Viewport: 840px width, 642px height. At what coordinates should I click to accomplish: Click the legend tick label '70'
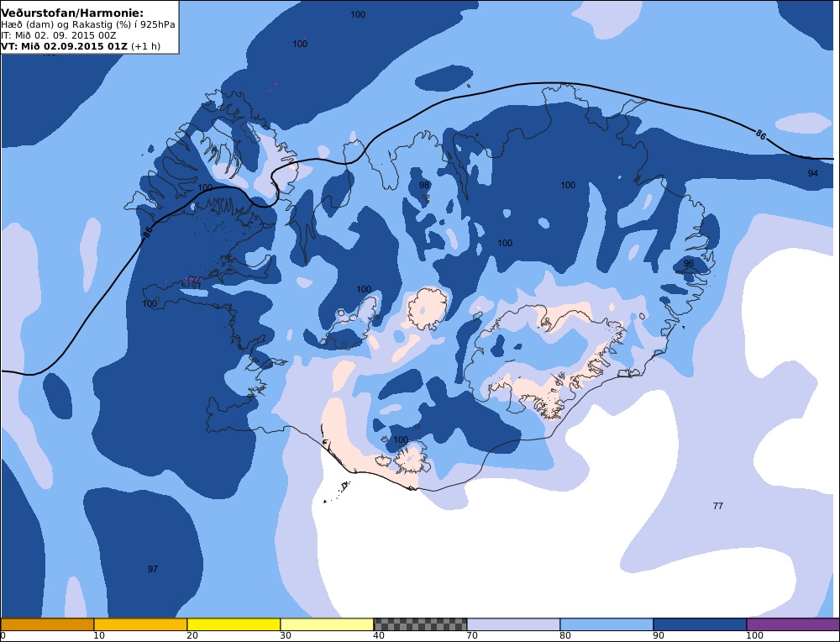[472, 636]
